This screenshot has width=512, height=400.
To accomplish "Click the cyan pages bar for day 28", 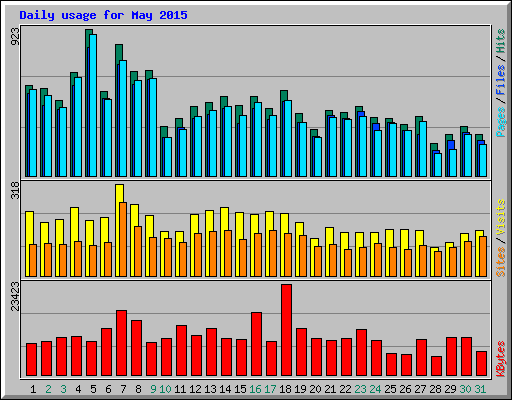I will coord(438,165).
